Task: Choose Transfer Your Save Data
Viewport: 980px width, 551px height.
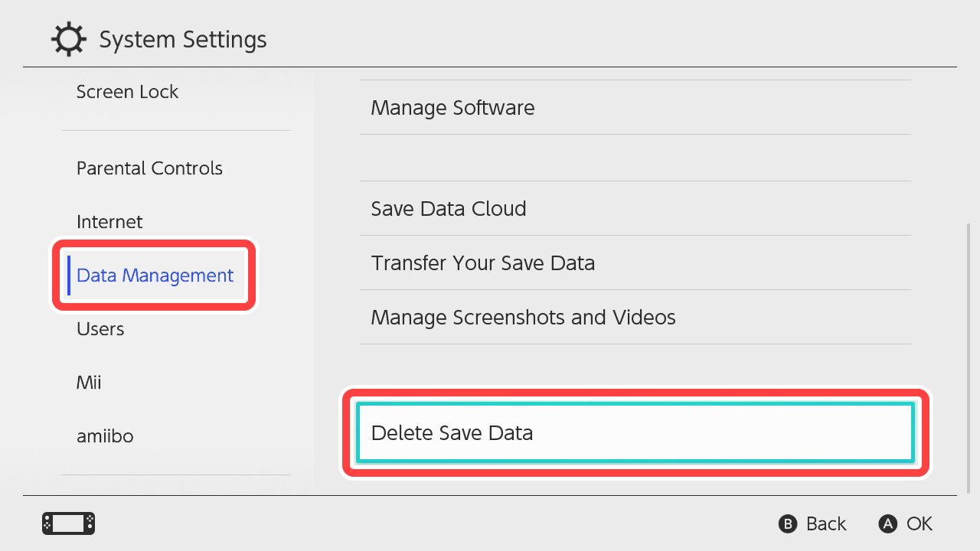Action: pyautogui.click(x=482, y=263)
